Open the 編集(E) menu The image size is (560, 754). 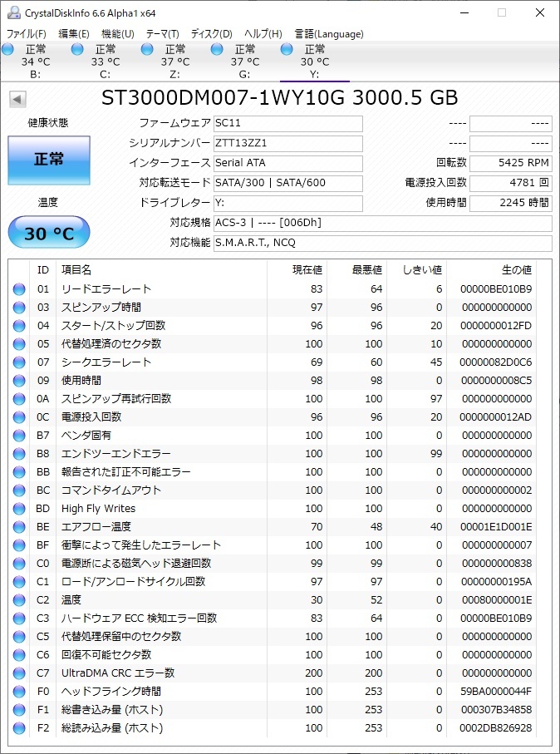click(74, 34)
